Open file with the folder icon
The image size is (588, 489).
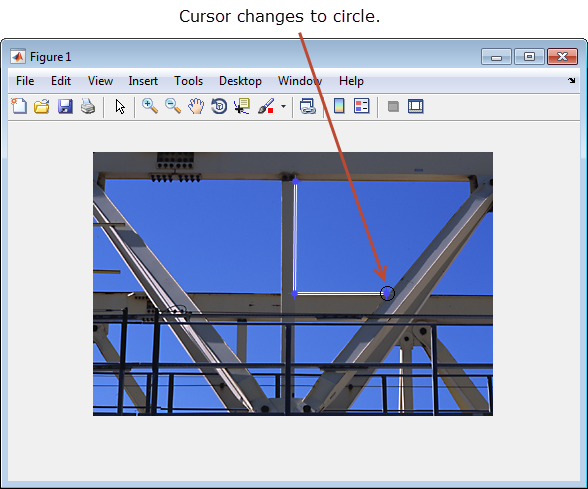tap(42, 106)
